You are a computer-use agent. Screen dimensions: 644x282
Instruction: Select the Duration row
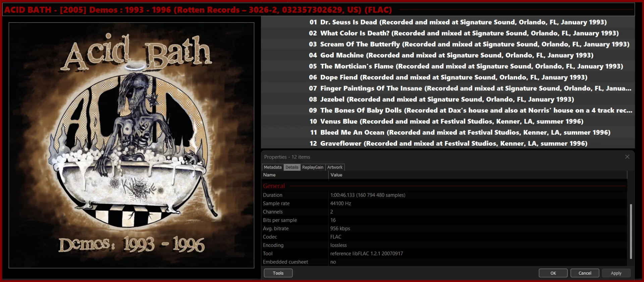[x=444, y=195]
